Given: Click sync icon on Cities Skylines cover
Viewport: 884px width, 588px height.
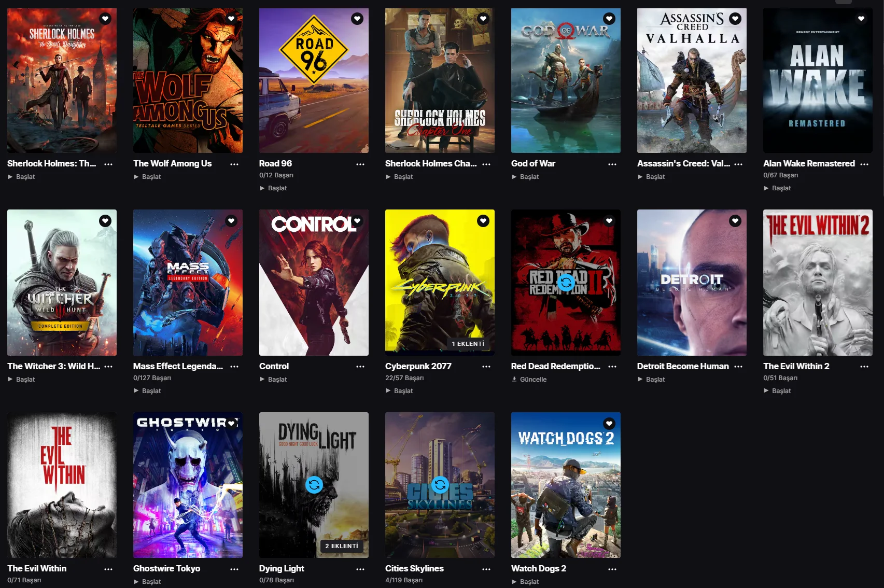Looking at the screenshot, I should tap(440, 485).
